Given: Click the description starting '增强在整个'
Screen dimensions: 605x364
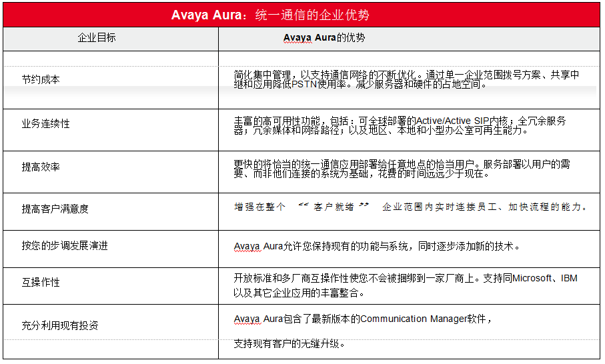Looking at the screenshot, I should (410, 207).
